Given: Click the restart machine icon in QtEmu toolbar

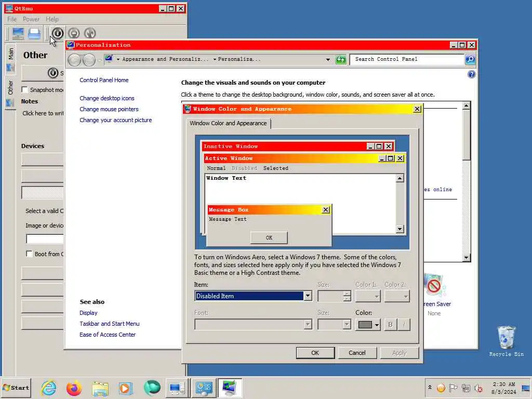Looking at the screenshot, I should point(90,33).
